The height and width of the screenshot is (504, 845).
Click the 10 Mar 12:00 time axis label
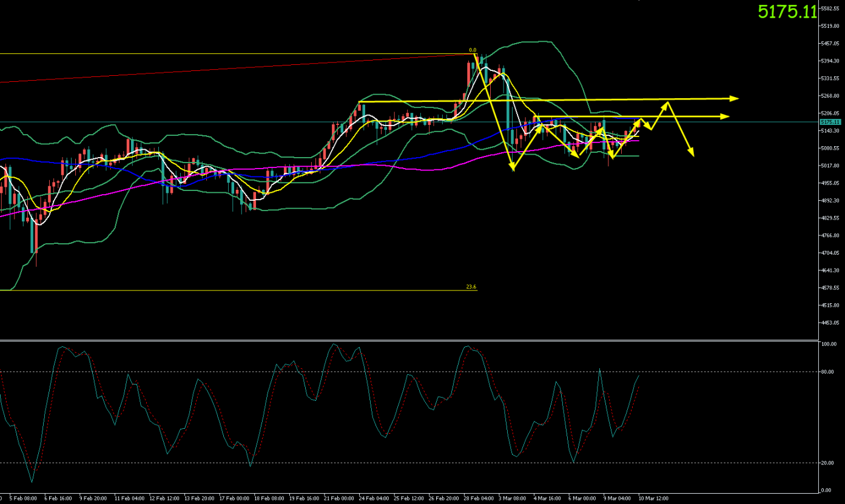[653, 499]
